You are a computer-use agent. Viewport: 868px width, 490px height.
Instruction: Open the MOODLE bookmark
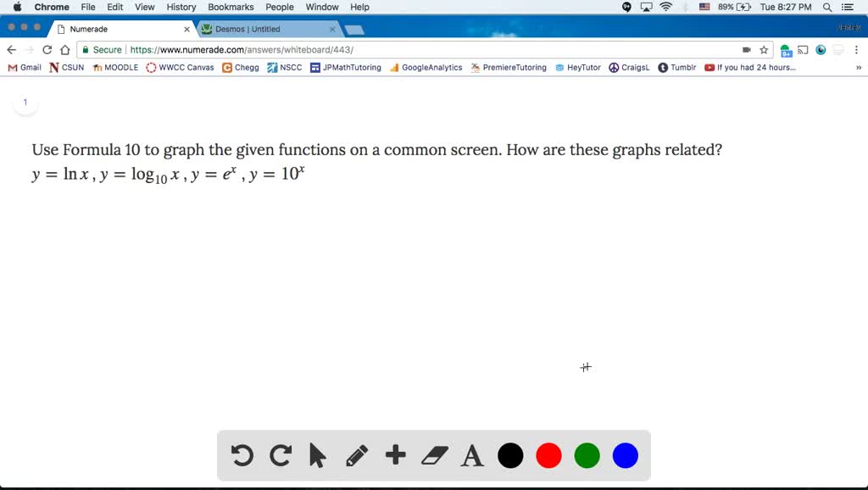pos(116,68)
